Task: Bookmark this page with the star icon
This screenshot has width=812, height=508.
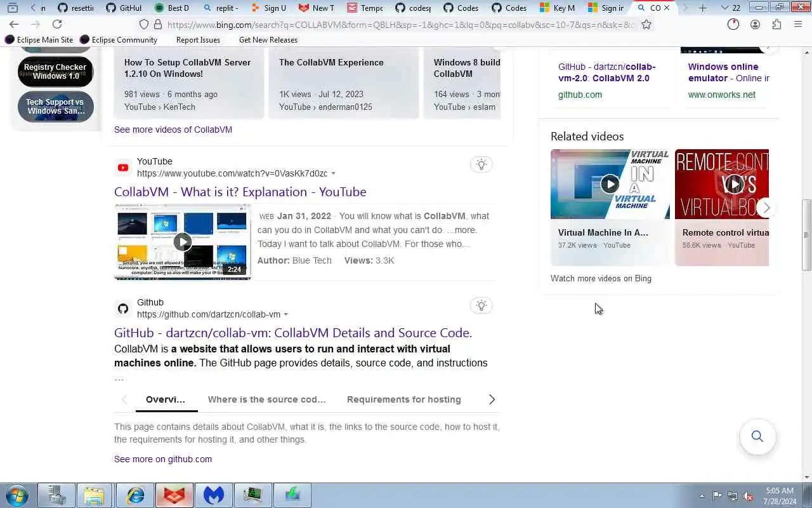Action: click(x=646, y=24)
